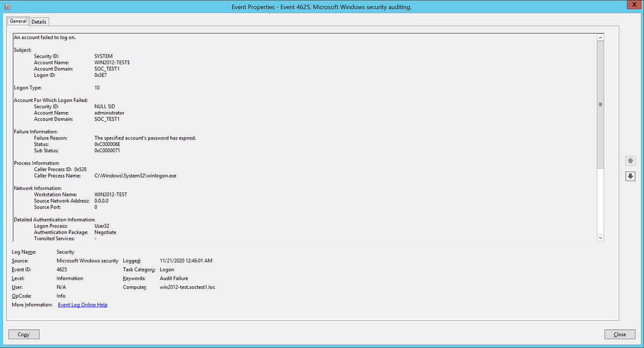Screen dimensions: 644x348
Task: Open the Details tab
Action: click(x=39, y=21)
